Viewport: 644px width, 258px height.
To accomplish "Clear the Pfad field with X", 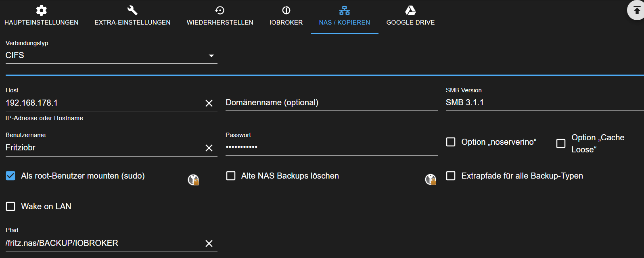I will click(x=209, y=243).
